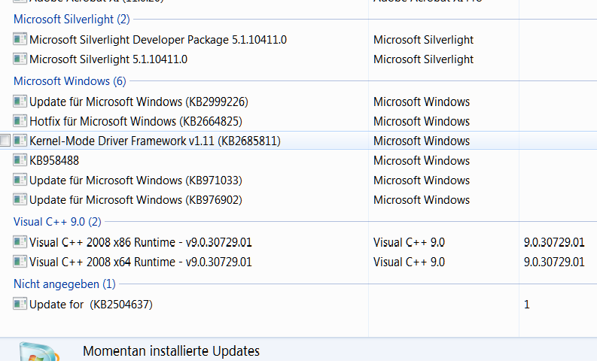Click icon next to Microsoft Silverlight 5.1.10411.0
The height and width of the screenshot is (364, 597).
(x=20, y=59)
